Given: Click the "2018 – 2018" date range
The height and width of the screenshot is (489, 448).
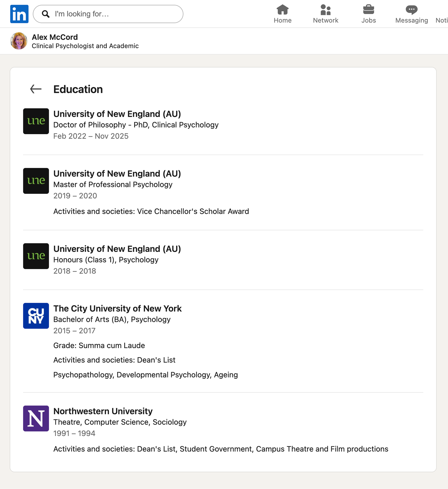Looking at the screenshot, I should click(75, 271).
